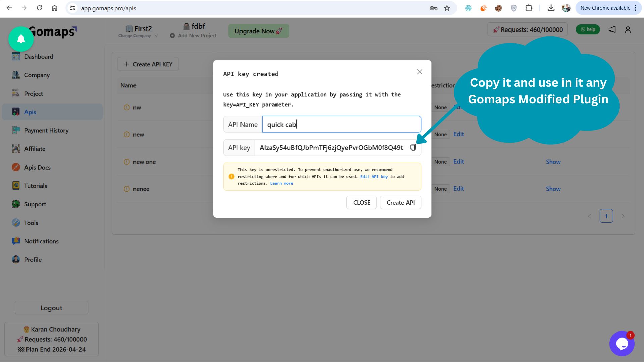The image size is (644, 362).
Task: Click the Upgrade Now button
Action: point(259,31)
